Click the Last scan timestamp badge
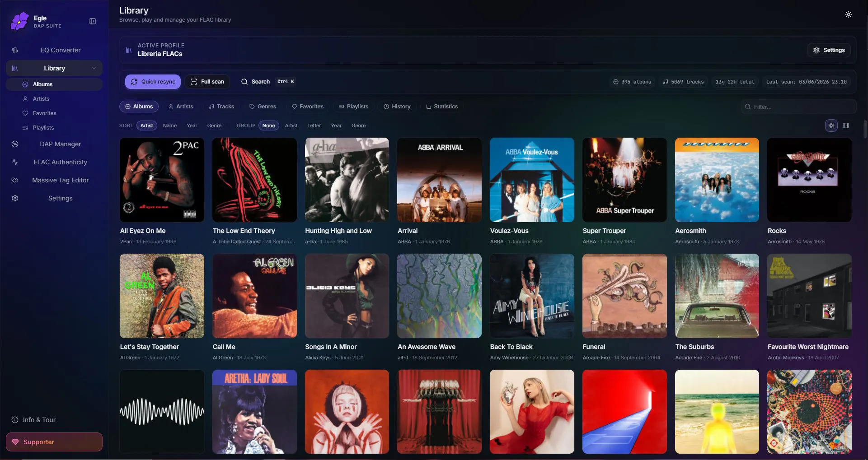Viewport: 868px width, 460px height. 807,82
